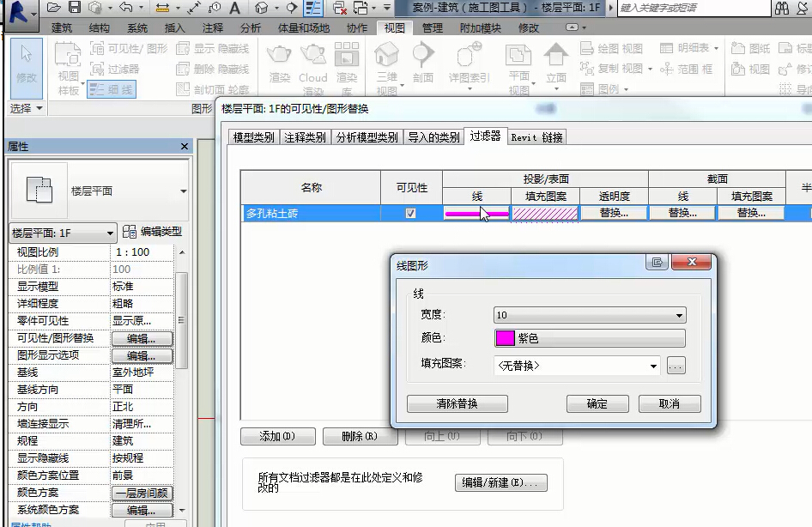The width and height of the screenshot is (812, 527).
Task: Click the Close Hidden Windows icon
Action: 340,8
